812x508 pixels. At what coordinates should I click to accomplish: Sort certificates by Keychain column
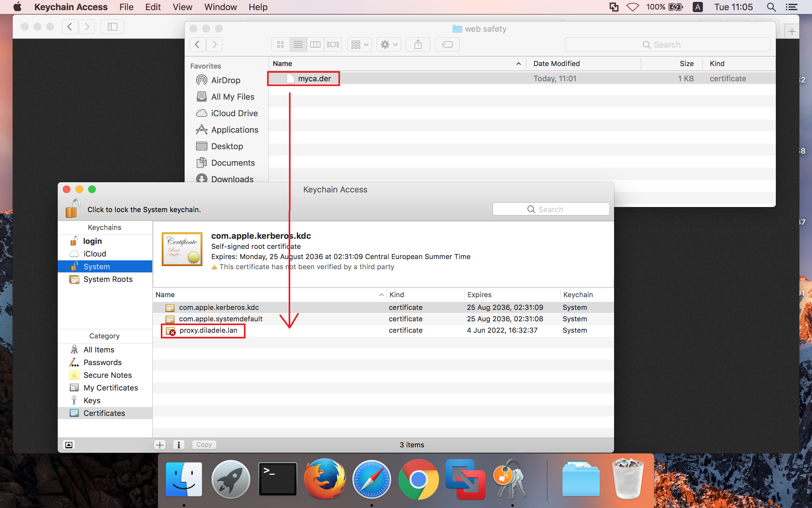click(x=587, y=295)
